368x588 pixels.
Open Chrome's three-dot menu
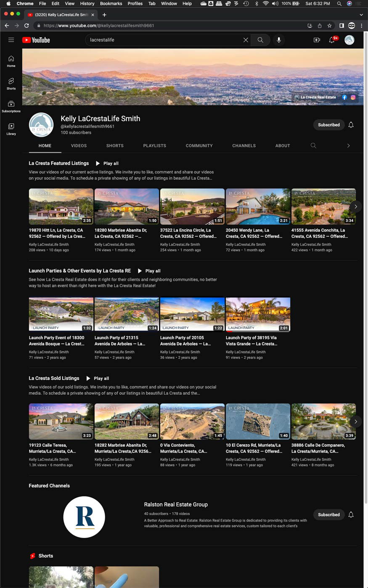[x=361, y=26]
